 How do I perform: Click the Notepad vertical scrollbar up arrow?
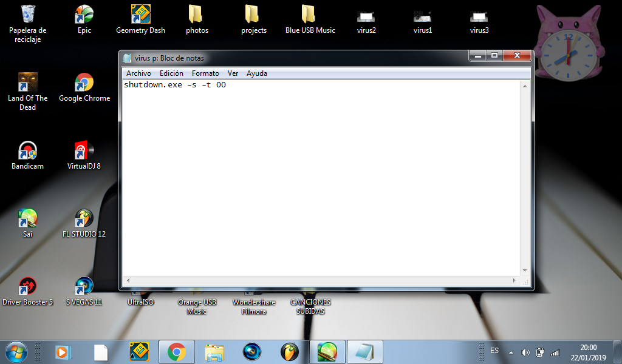tap(525, 86)
